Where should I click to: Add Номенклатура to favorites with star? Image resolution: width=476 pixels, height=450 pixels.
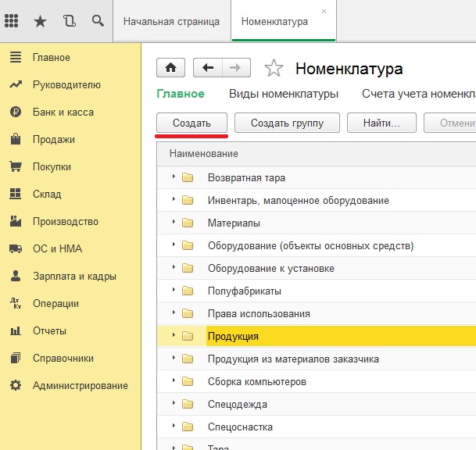click(x=274, y=69)
